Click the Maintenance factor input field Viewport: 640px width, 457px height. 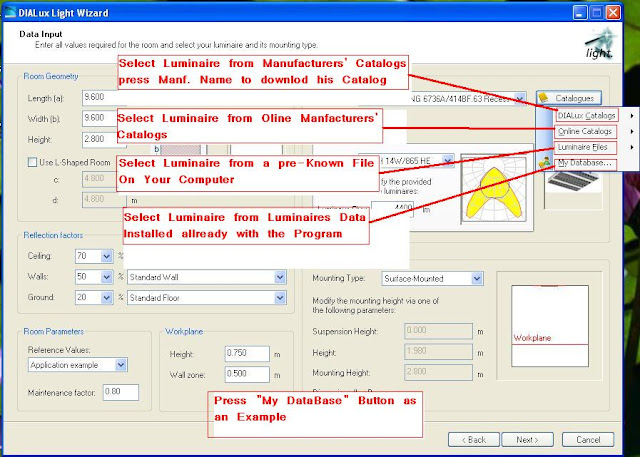pyautogui.click(x=121, y=392)
